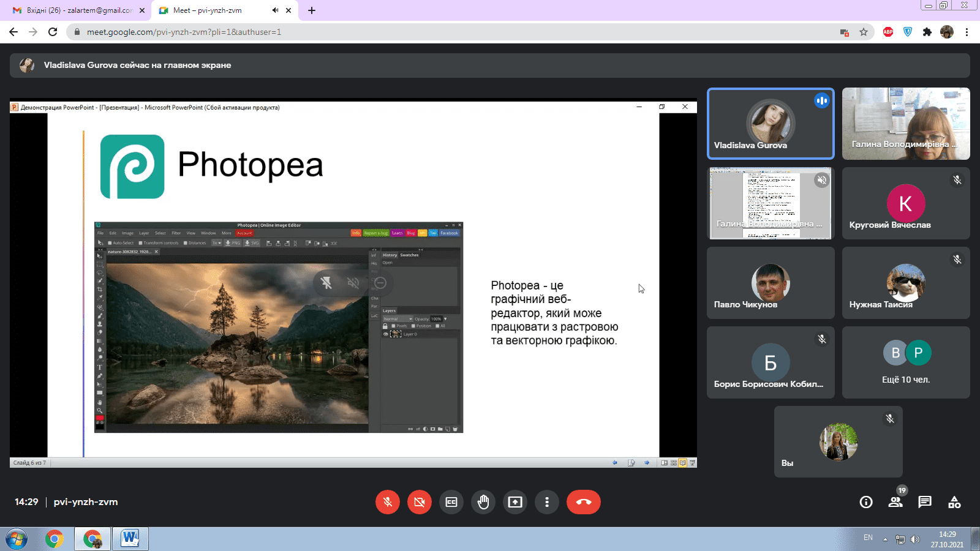This screenshot has height=551, width=980.
Task: Select Круговий Вячеслав participant tile
Action: point(906,203)
